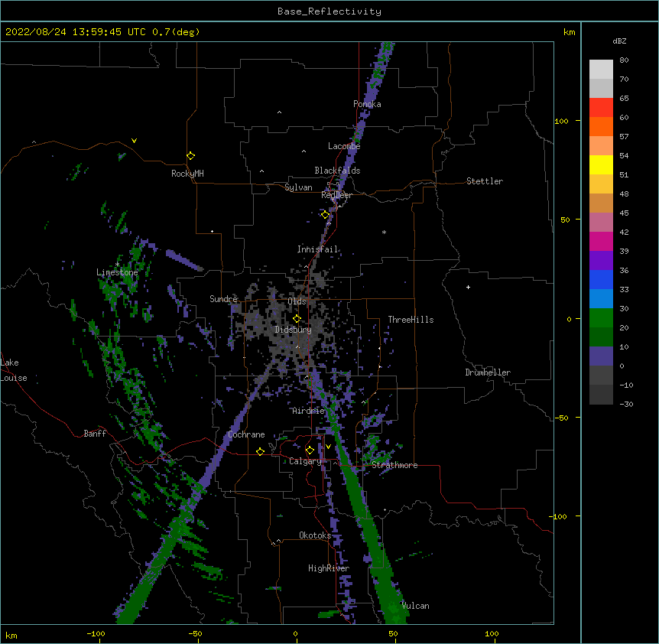
Task: Click the yellow V marker northeast of Calgary
Action: (x=328, y=447)
